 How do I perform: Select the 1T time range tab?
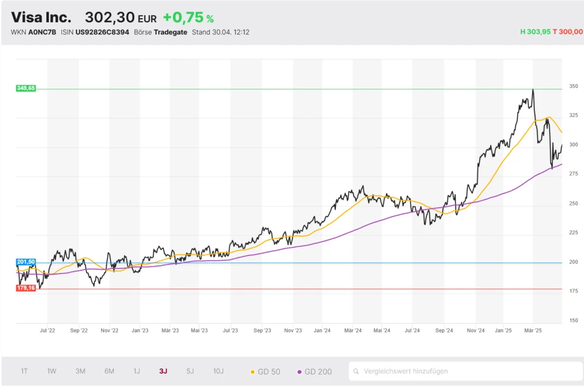(x=24, y=371)
